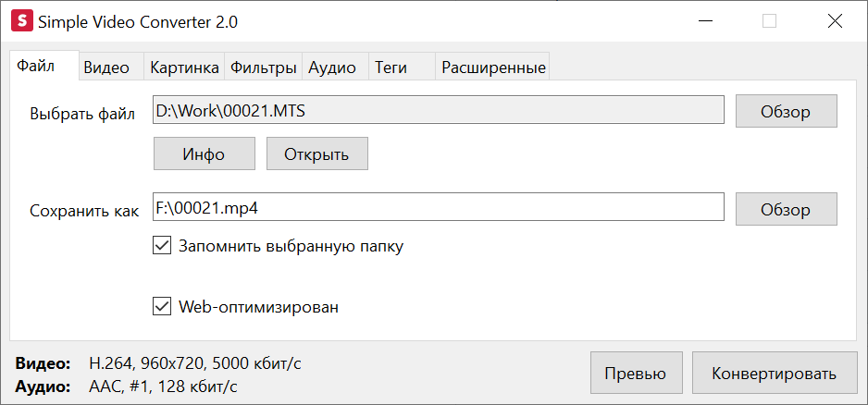Click the Превью button
Screen dimensions: 868x405
tap(636, 373)
